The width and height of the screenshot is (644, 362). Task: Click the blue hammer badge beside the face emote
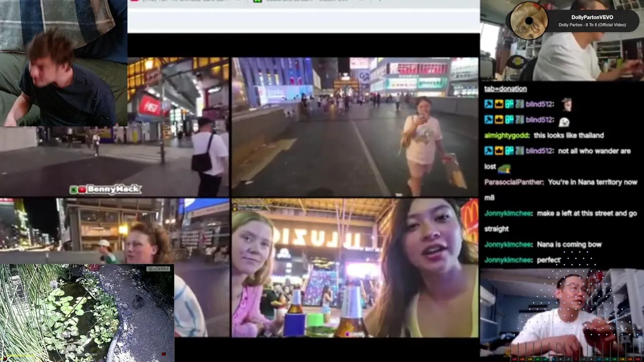pyautogui.click(x=489, y=104)
